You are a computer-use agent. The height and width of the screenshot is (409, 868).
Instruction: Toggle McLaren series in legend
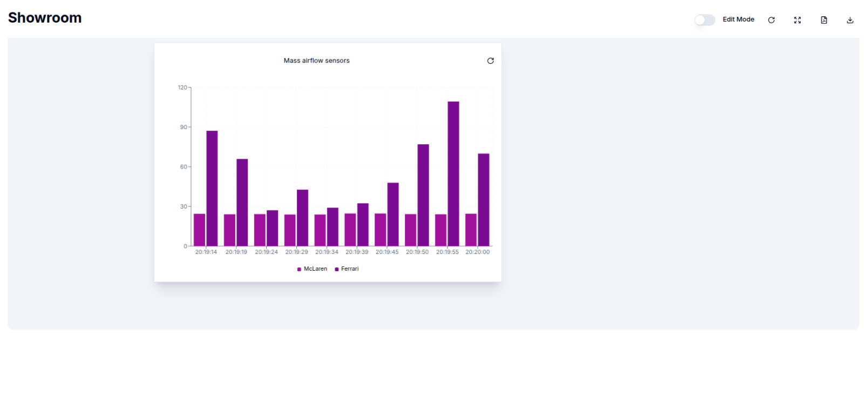click(312, 269)
